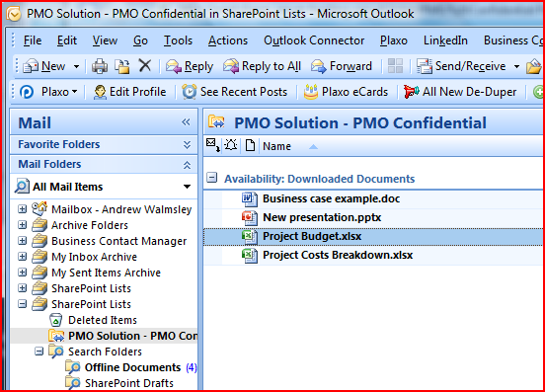Select the Archive Folders item
The height and width of the screenshot is (392, 545).
click(x=90, y=225)
